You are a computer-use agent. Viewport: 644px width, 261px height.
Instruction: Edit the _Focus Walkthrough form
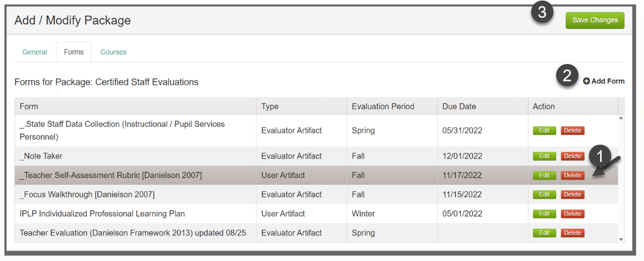click(x=545, y=195)
